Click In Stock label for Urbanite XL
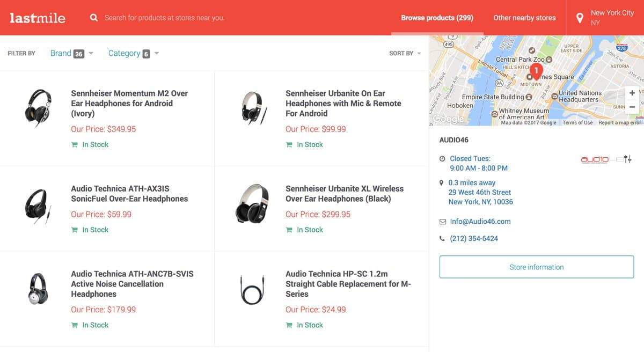 [x=310, y=230]
